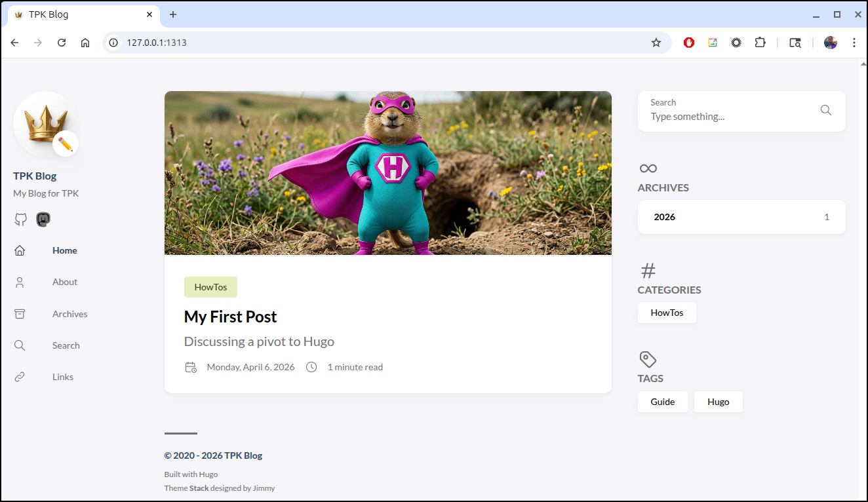Click the magnifier icon in search box
Screen dimensions: 868x502
(825, 110)
